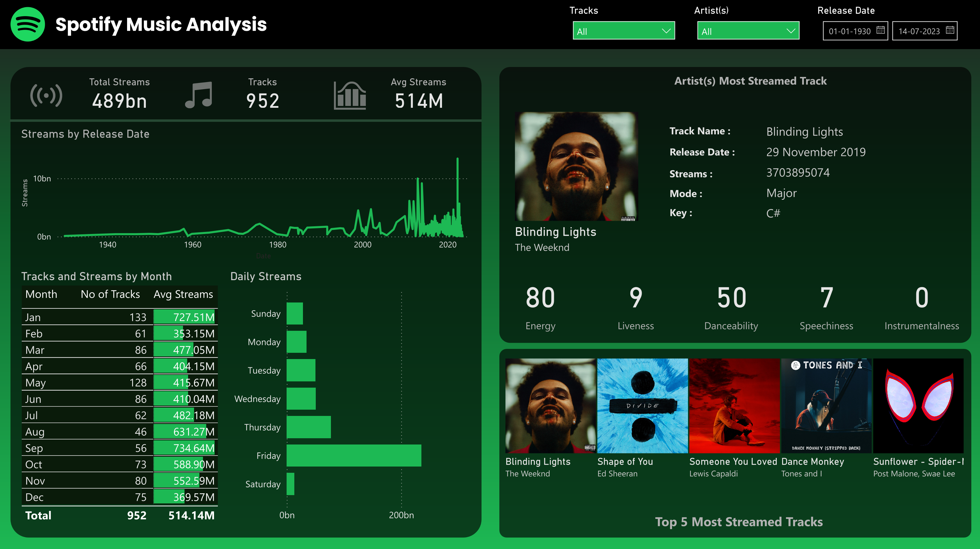The width and height of the screenshot is (980, 549).
Task: Open the Tracks filter dropdown
Action: 623,31
